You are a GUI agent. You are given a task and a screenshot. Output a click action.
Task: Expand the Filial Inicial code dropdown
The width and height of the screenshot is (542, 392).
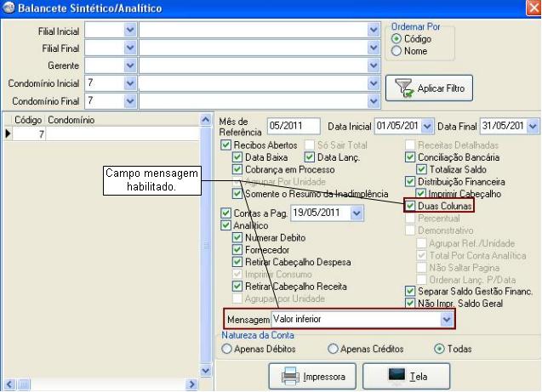tap(130, 30)
